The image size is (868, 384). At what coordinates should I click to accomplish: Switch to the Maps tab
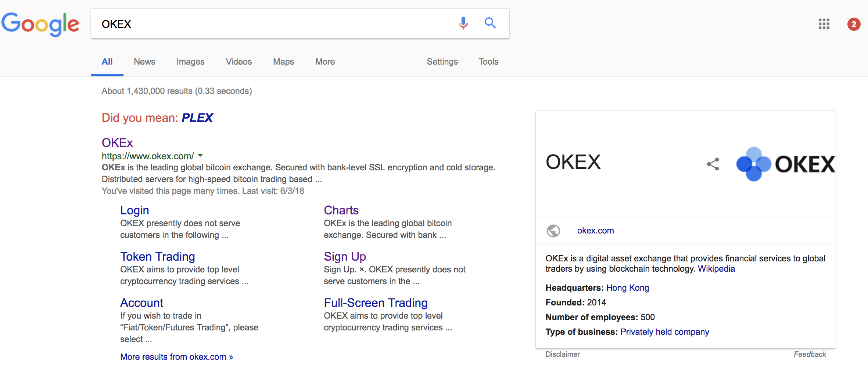click(x=283, y=62)
